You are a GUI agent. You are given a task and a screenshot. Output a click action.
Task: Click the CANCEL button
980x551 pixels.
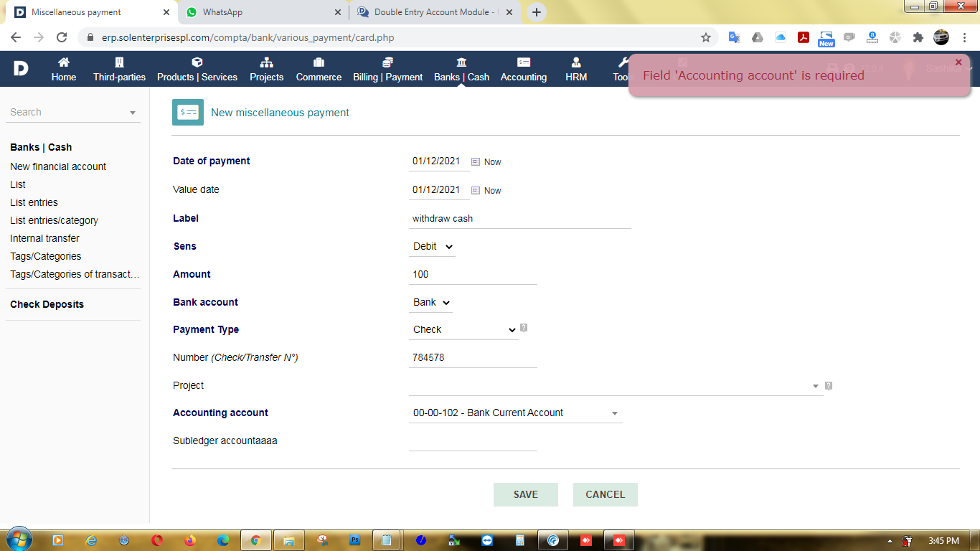(x=606, y=494)
